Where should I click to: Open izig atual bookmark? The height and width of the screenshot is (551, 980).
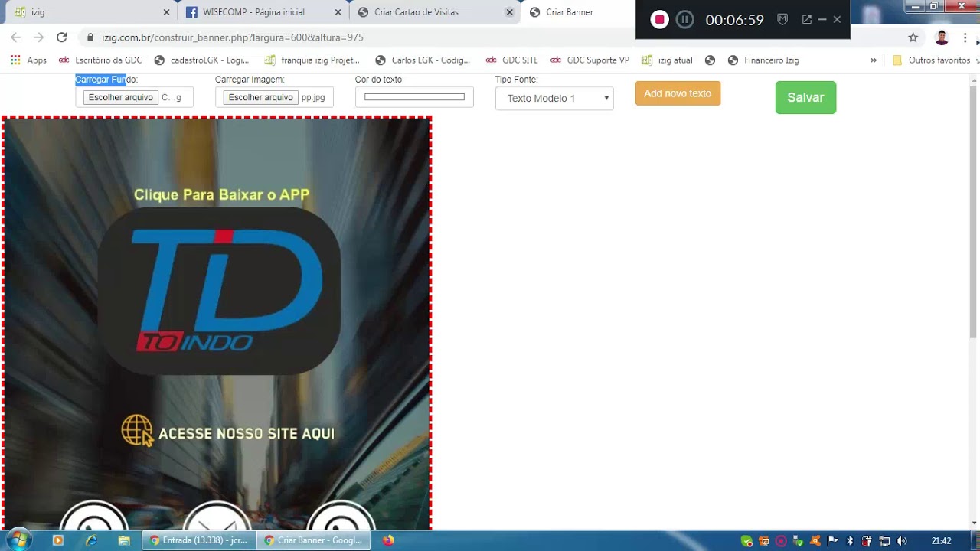[x=668, y=60]
